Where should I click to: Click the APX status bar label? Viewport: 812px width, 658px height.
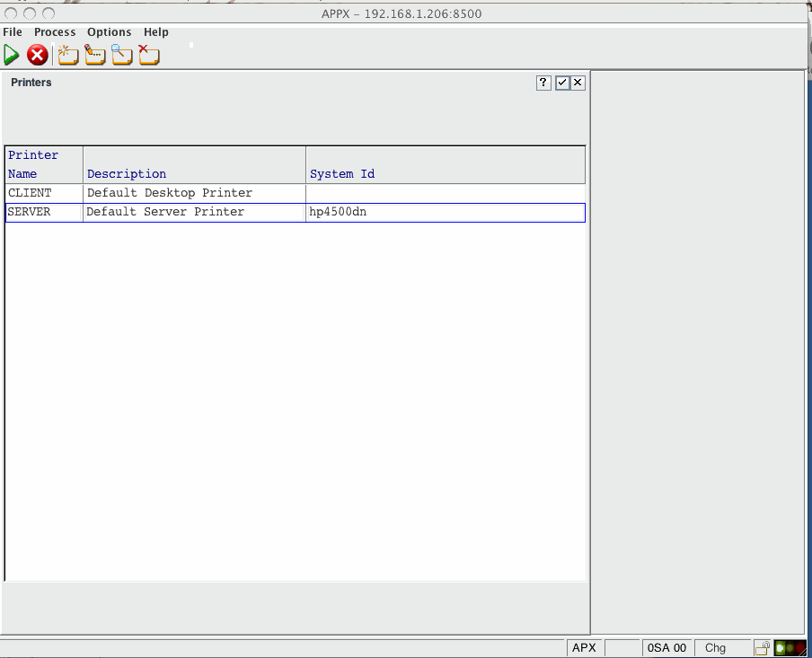(584, 647)
